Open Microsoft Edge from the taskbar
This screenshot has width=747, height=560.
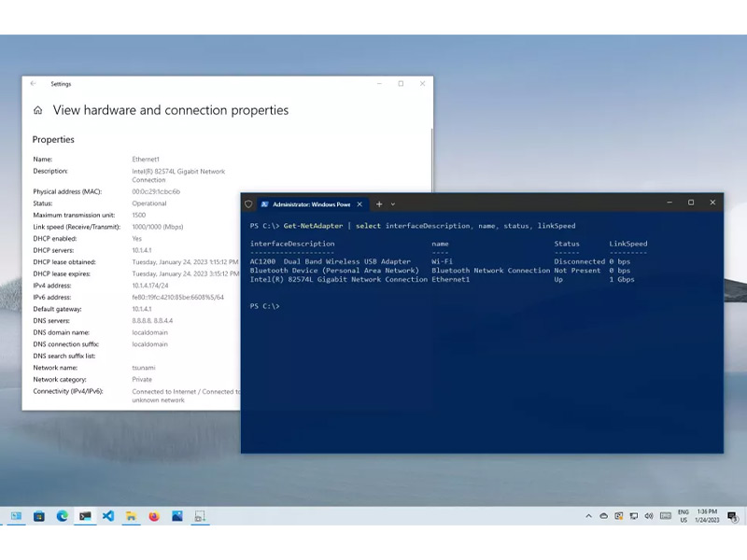(x=62, y=516)
